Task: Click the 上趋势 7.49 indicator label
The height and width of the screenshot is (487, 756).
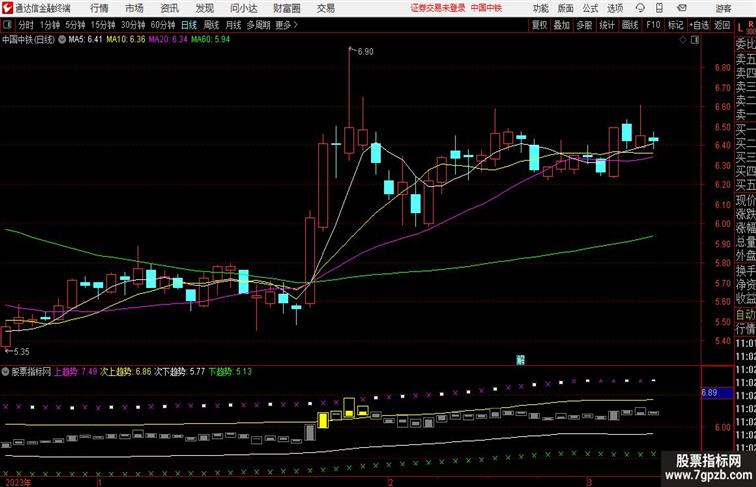Action: (x=75, y=372)
